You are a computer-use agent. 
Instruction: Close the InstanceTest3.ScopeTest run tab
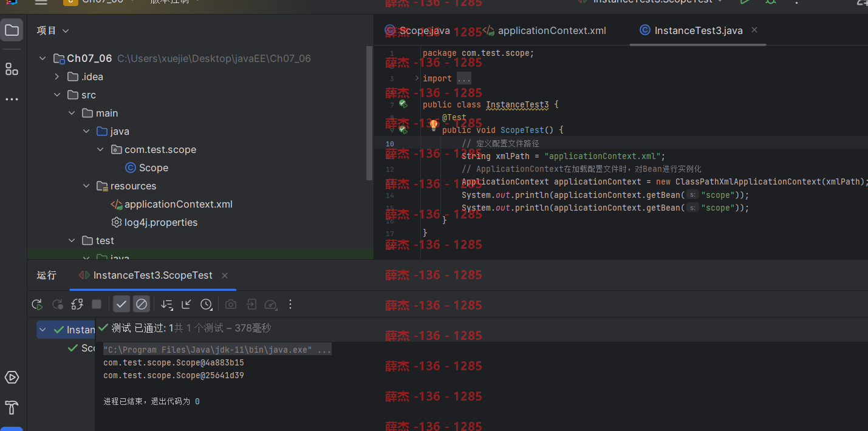pyautogui.click(x=225, y=276)
